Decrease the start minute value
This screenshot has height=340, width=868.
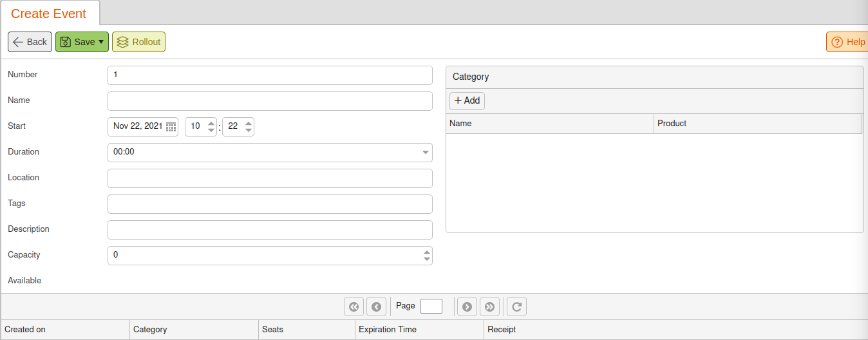(x=249, y=130)
